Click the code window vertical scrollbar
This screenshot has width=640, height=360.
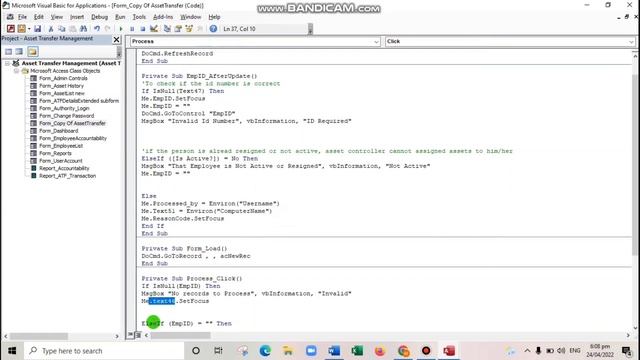[636, 164]
